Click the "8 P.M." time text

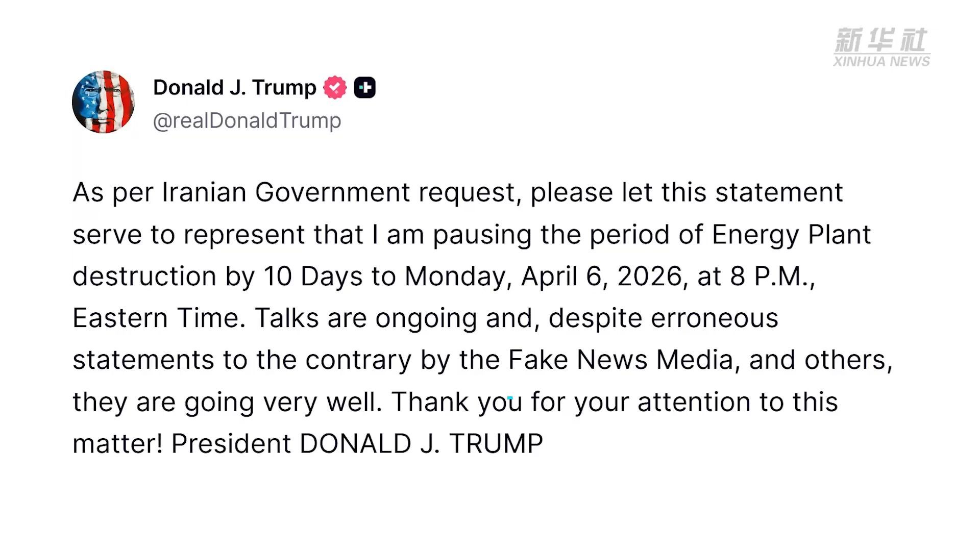click(x=771, y=277)
